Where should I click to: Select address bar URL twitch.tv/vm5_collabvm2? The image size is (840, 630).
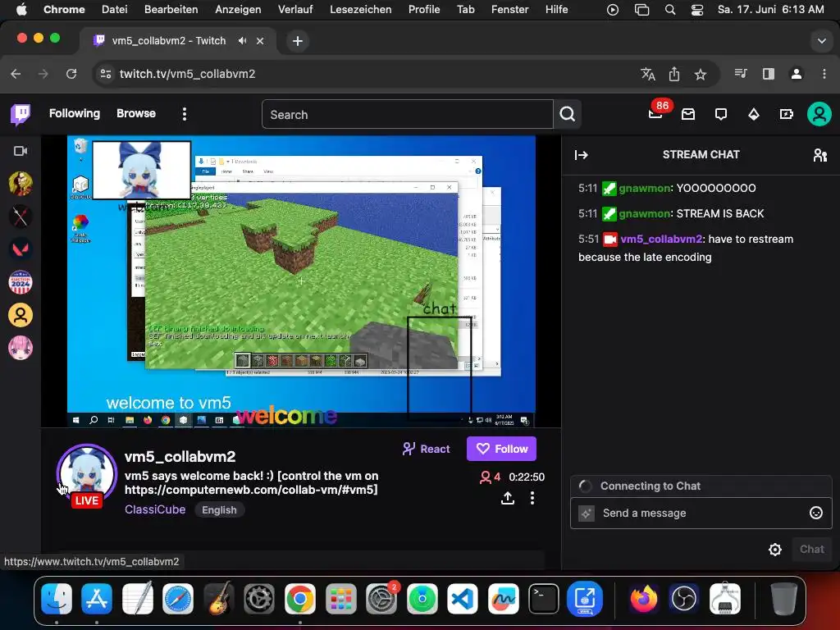coord(188,74)
